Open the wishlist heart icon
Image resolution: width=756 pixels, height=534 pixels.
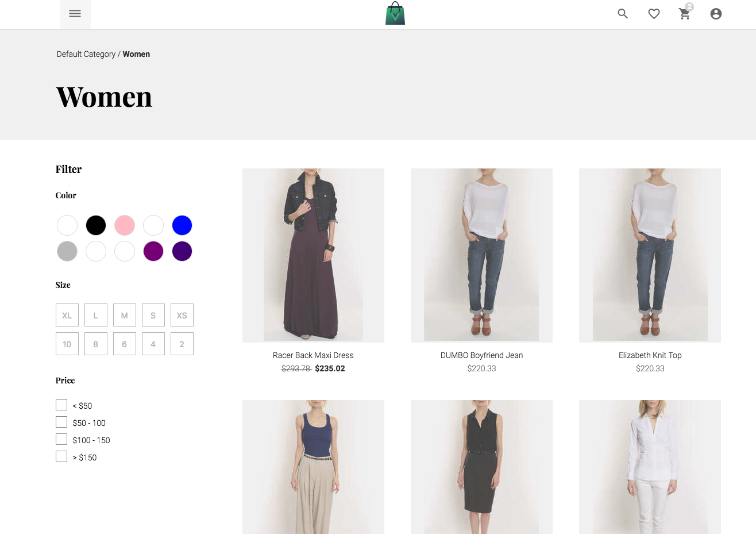(654, 14)
